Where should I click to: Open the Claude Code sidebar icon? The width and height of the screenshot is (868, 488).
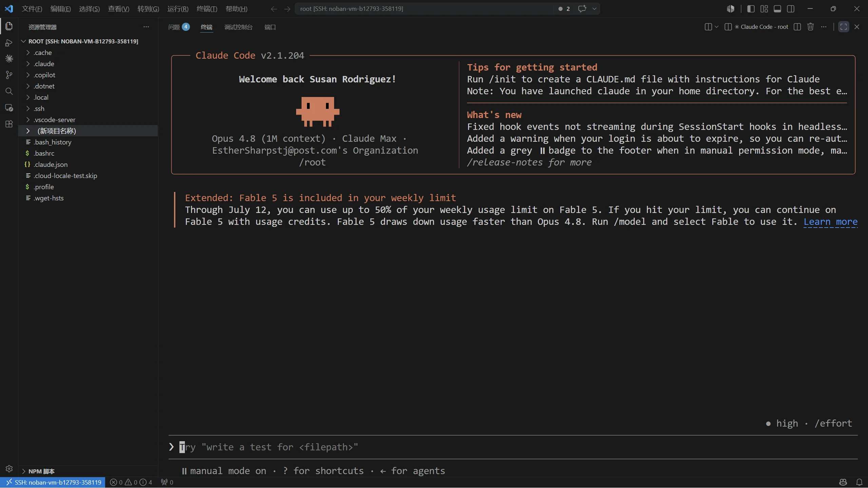click(9, 59)
